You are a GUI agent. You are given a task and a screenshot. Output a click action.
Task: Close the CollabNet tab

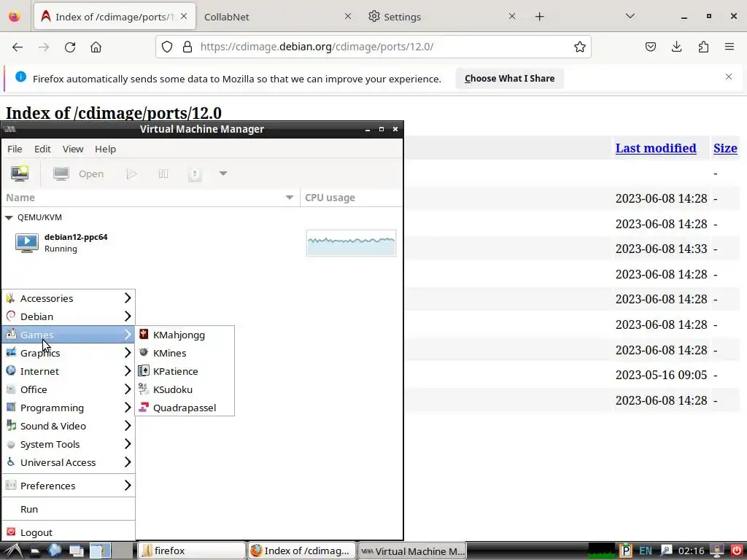click(348, 17)
